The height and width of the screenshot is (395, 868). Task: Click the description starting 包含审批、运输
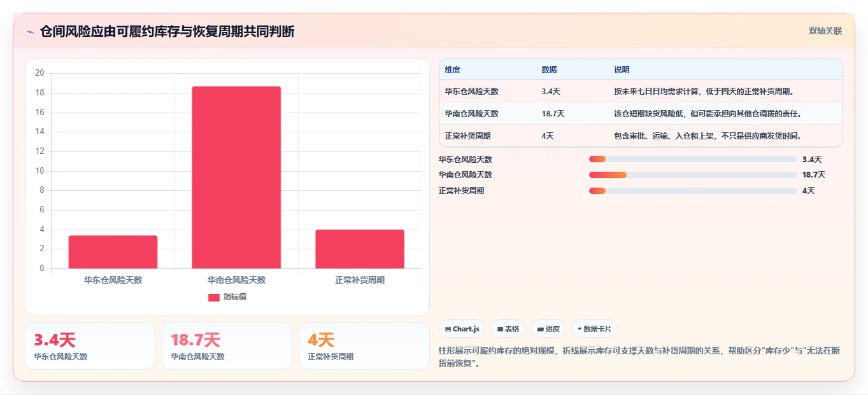(x=708, y=136)
